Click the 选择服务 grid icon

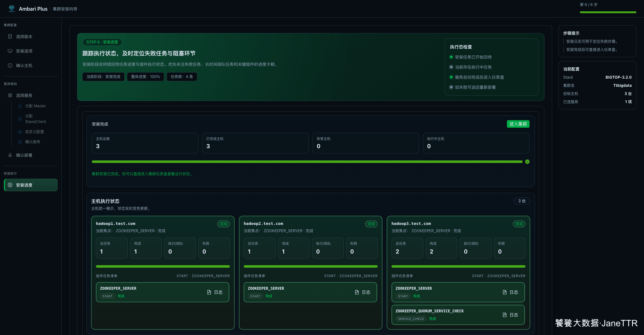tap(10, 95)
